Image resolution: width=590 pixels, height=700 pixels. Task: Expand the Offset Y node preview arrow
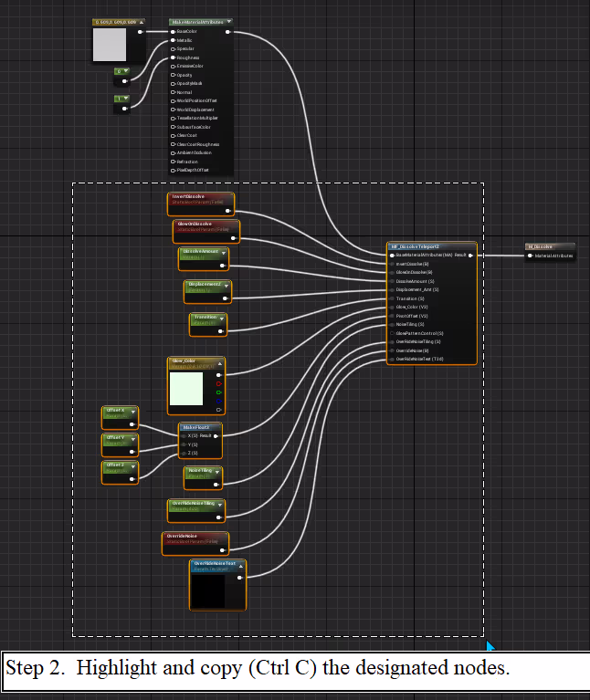133,439
